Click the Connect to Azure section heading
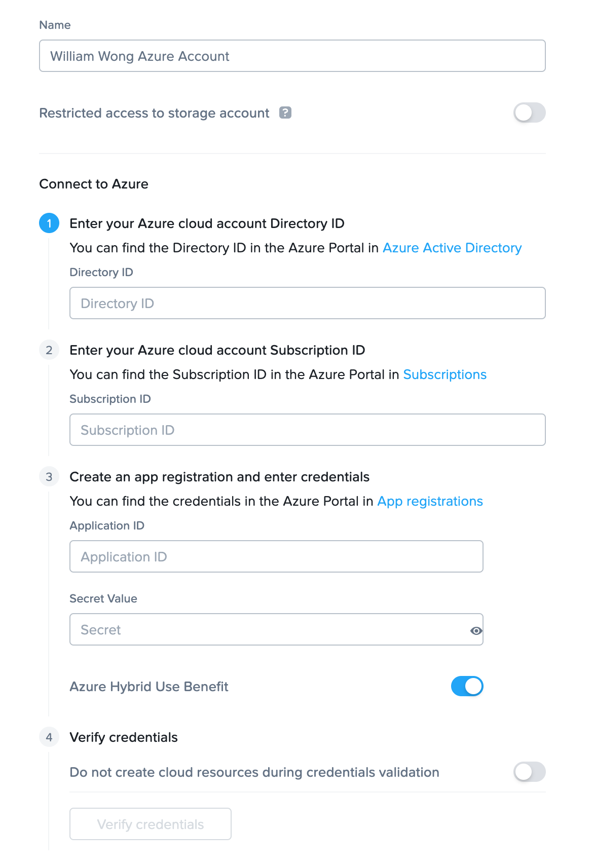Viewport: 593px width, 868px height. coord(93,184)
